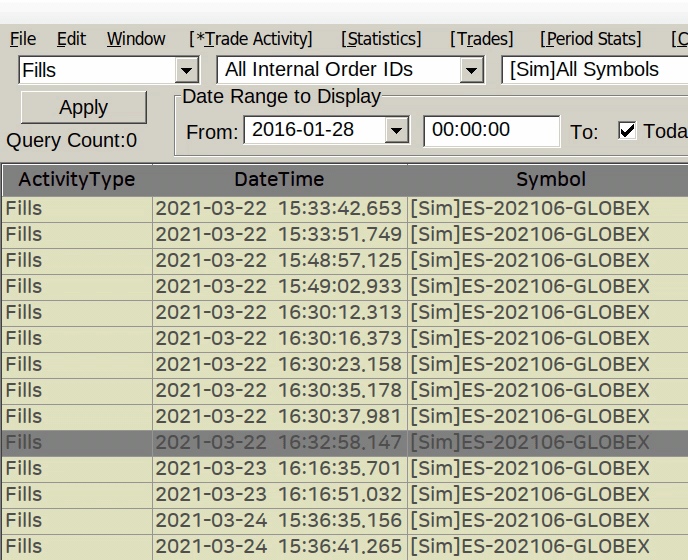
Task: Open the File menu
Action: click(x=23, y=39)
